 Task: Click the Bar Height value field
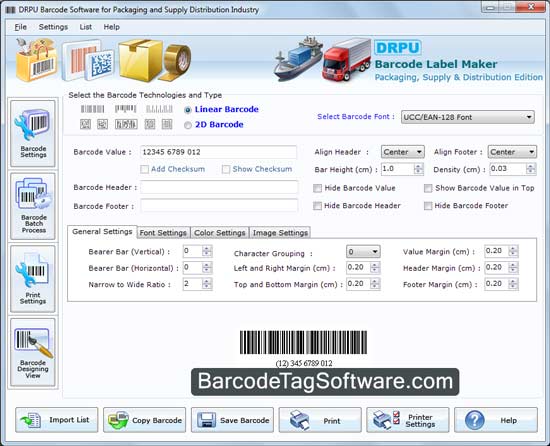397,169
